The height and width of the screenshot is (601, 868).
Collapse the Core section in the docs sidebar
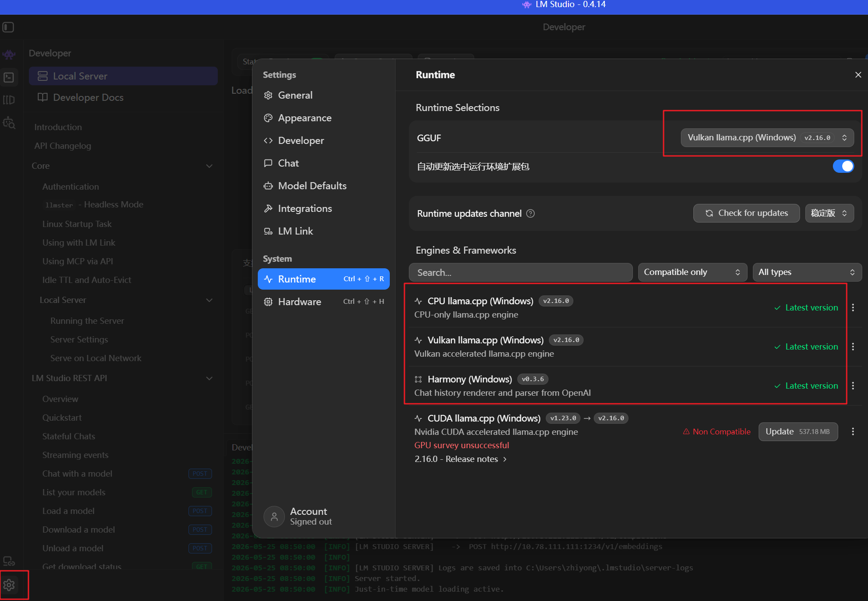[209, 166]
